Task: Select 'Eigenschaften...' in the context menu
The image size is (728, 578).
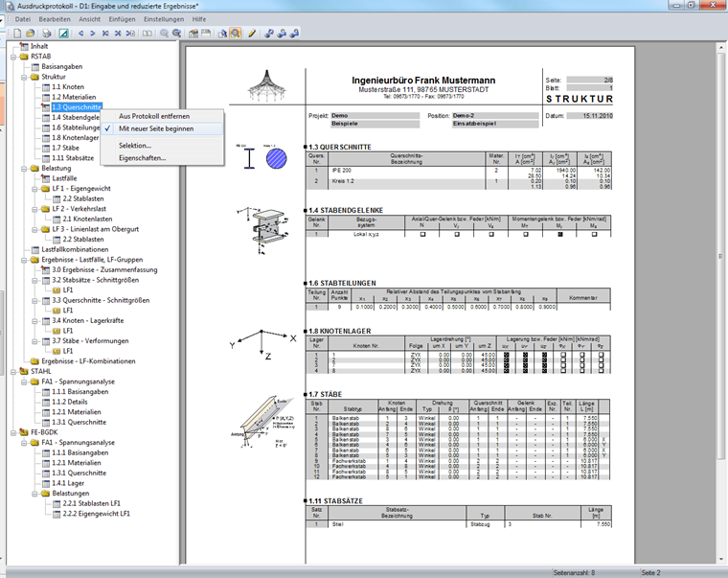Action: (x=142, y=158)
